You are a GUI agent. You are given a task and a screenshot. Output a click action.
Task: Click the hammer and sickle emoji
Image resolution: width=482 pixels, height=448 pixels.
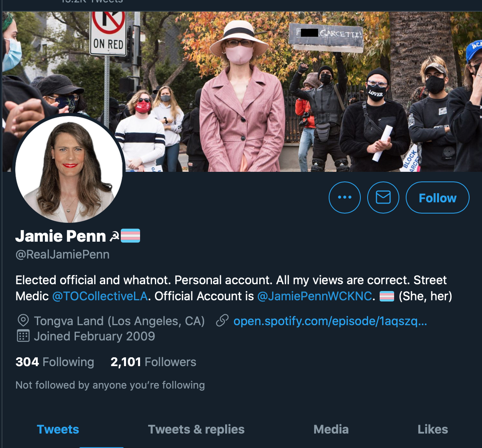(114, 236)
